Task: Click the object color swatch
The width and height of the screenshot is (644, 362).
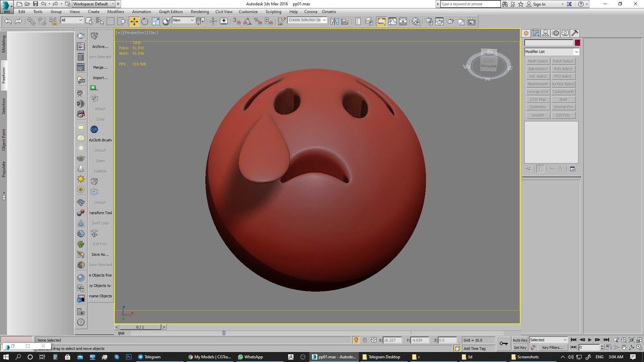Action: click(x=577, y=43)
